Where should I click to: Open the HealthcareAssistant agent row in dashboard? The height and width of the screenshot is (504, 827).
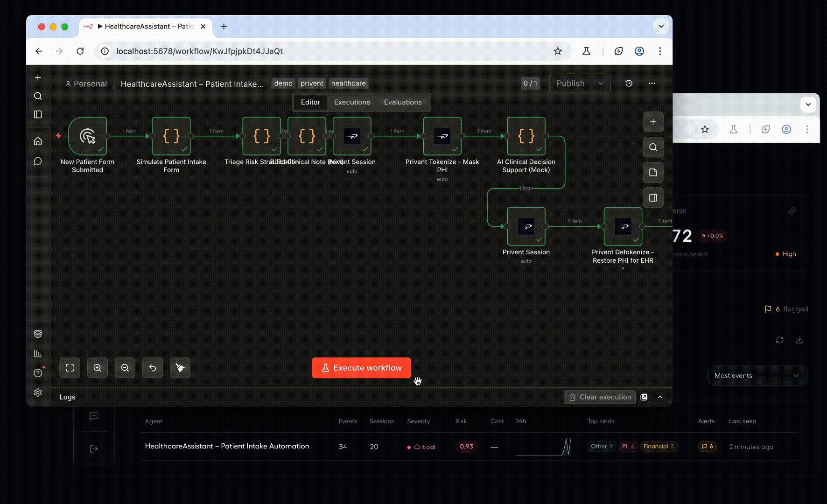click(469, 447)
